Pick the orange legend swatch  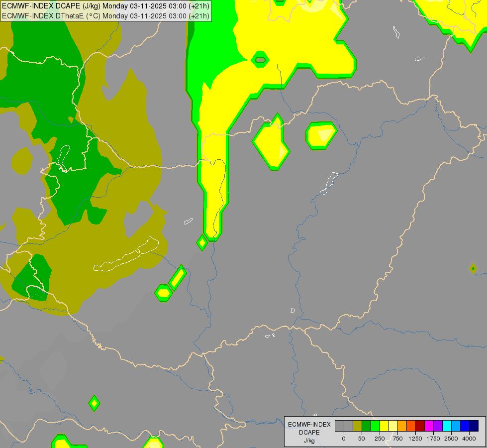coord(402,426)
